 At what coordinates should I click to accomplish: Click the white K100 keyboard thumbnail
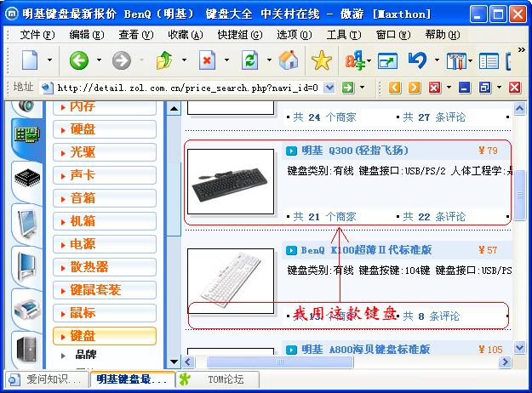231,281
